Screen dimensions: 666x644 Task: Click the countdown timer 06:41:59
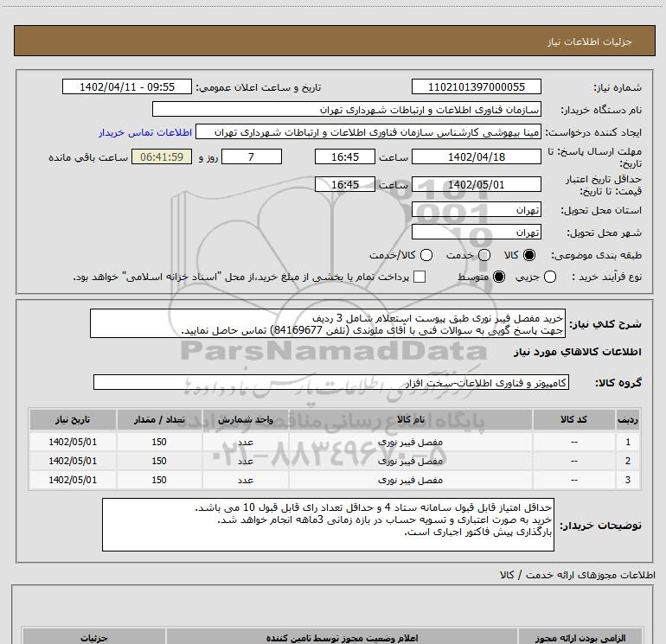tap(162, 156)
